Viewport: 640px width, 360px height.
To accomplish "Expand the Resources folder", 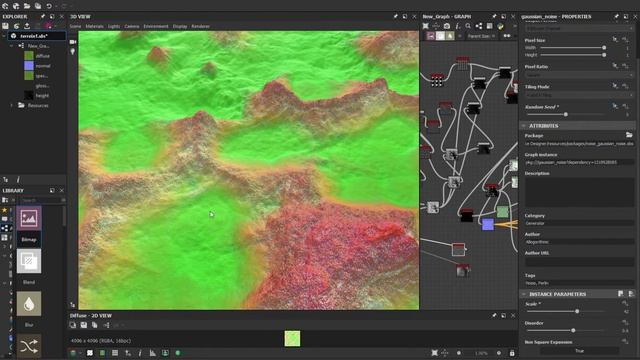I will tap(11, 105).
